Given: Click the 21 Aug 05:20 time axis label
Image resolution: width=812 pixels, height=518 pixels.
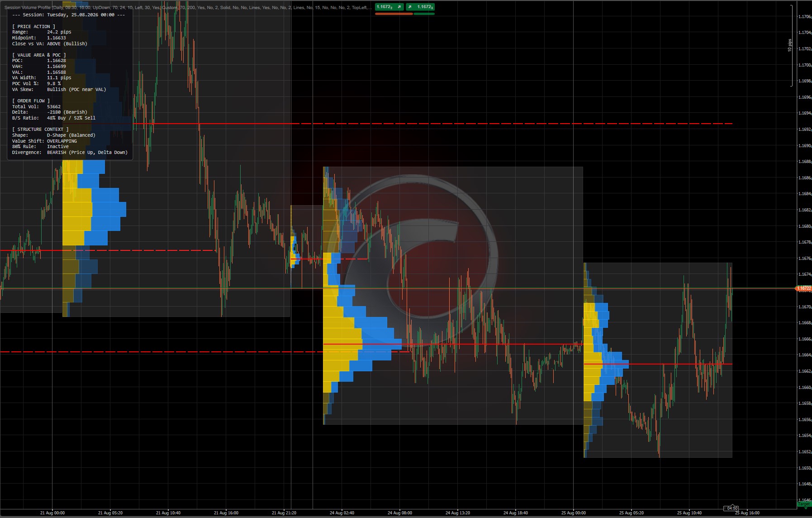Looking at the screenshot, I should click(x=110, y=513).
